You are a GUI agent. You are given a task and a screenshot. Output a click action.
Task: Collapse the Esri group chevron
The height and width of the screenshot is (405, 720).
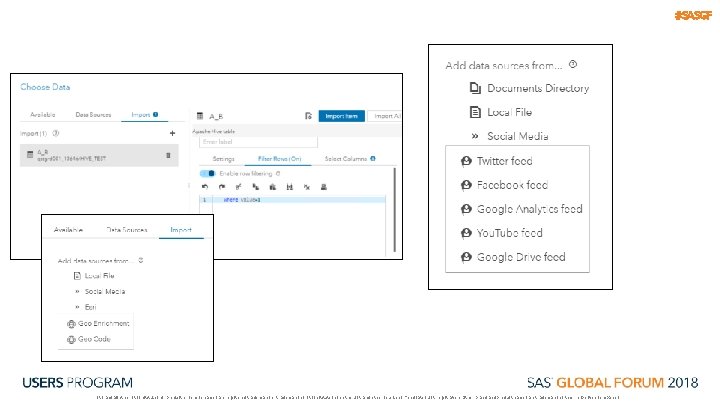pyautogui.click(x=77, y=307)
